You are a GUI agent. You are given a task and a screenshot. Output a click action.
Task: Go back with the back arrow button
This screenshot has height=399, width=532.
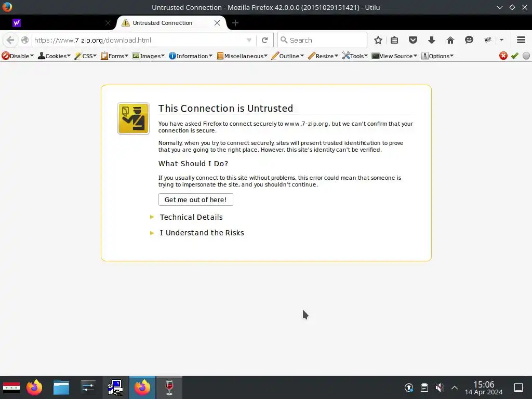click(10, 40)
